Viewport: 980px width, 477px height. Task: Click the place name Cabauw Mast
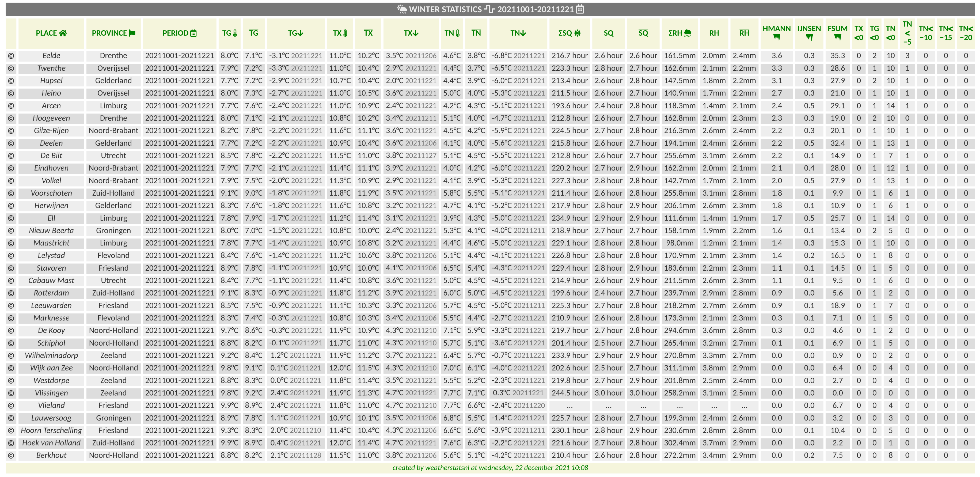pos(51,280)
